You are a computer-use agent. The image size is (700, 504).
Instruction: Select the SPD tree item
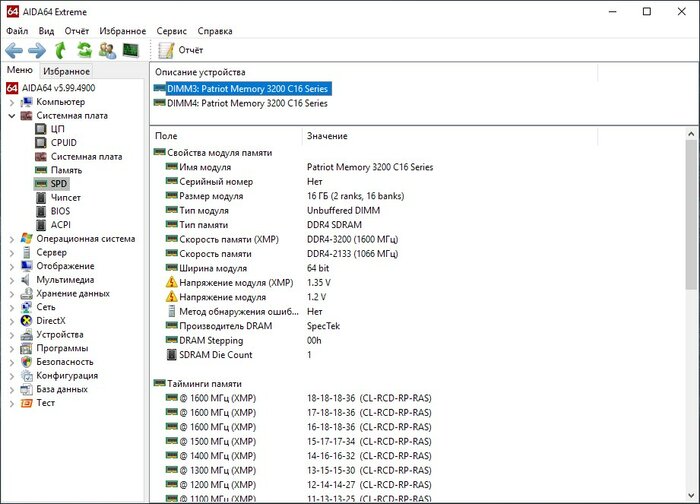pyautogui.click(x=58, y=183)
